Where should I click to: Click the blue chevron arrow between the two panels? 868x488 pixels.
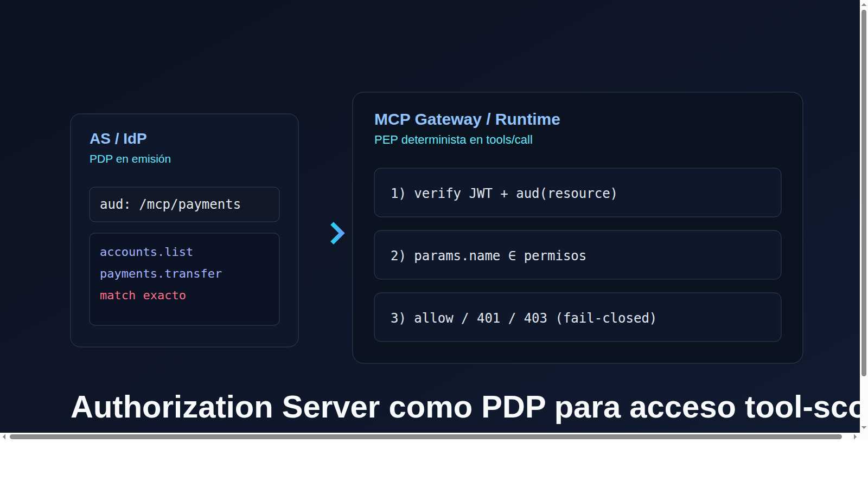point(336,233)
